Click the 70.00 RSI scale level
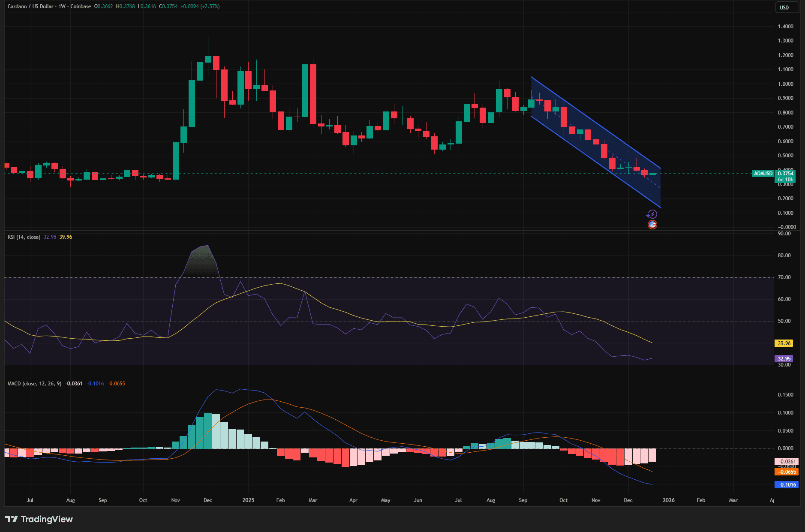The height and width of the screenshot is (532, 805). (x=784, y=277)
